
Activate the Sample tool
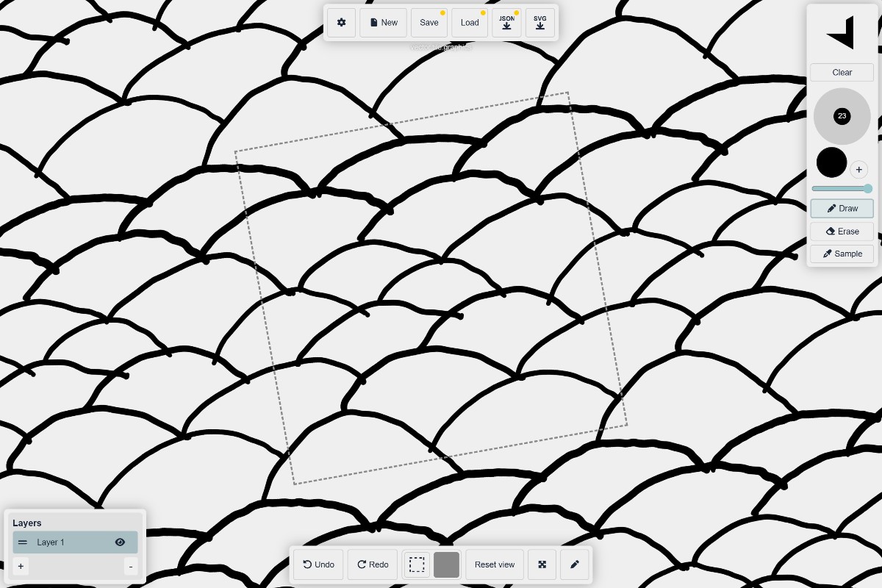[842, 253]
